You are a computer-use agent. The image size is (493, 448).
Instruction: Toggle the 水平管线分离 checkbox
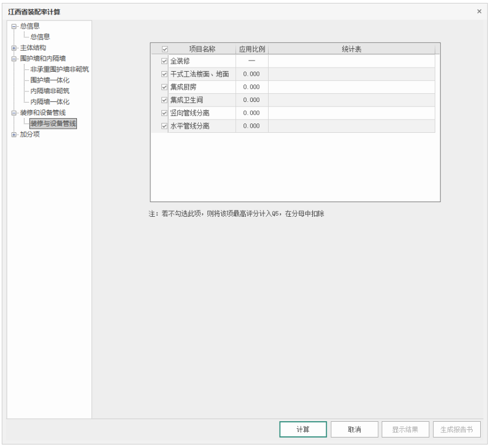click(x=164, y=126)
